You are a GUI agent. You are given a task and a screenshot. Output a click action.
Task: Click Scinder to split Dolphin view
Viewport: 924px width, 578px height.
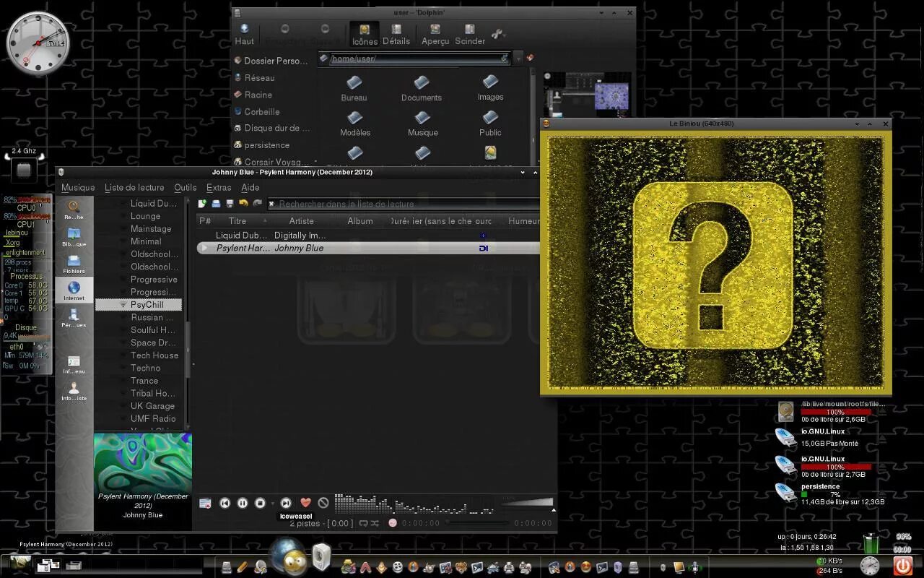[470, 34]
